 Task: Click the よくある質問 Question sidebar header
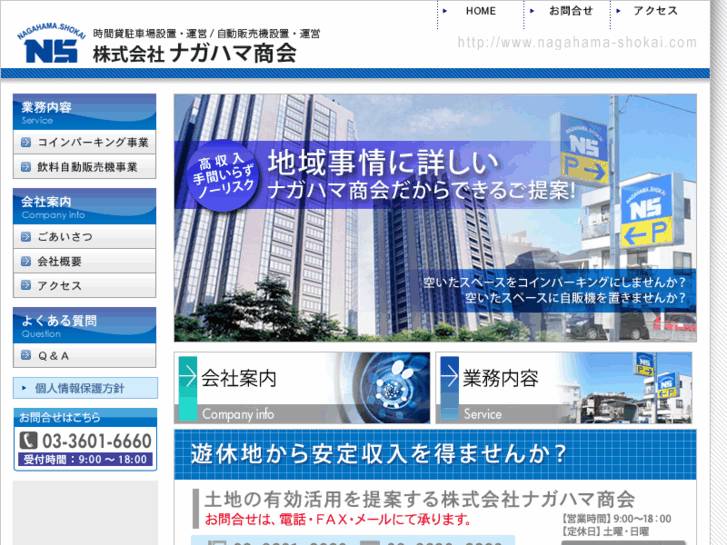coord(84,325)
